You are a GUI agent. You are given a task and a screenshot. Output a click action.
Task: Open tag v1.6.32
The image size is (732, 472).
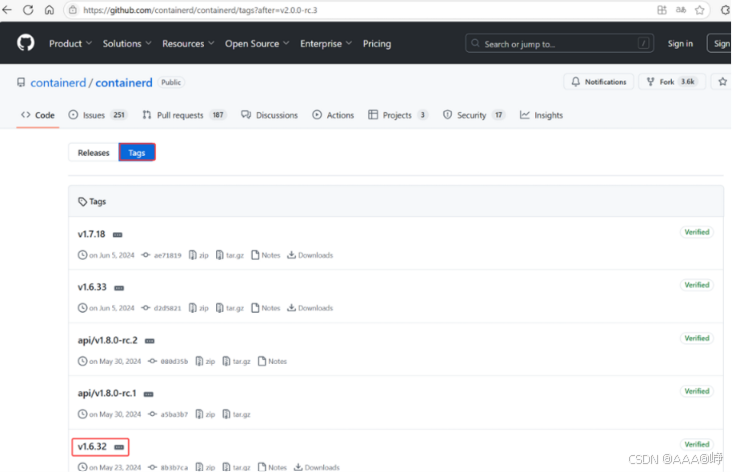(92, 446)
